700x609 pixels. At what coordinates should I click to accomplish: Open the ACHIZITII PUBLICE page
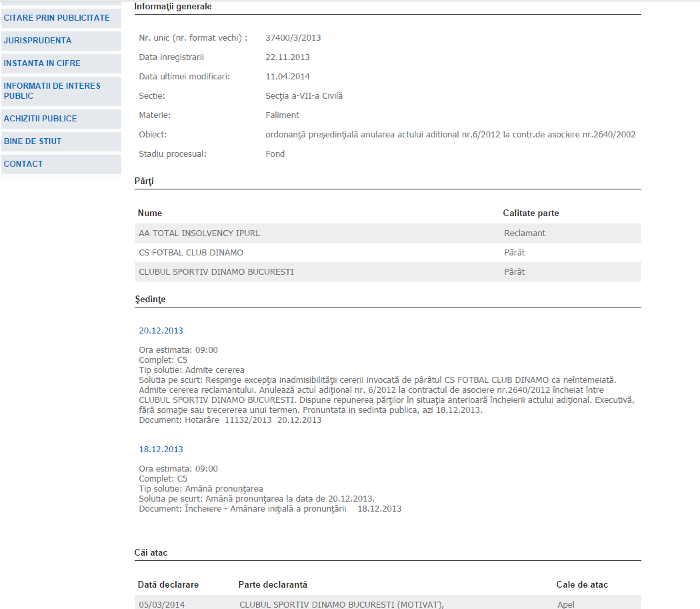pos(40,119)
